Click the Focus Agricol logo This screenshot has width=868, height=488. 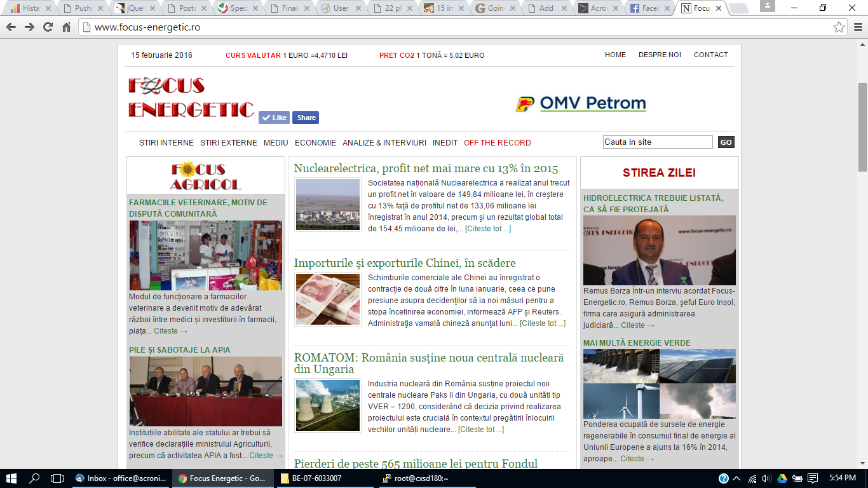point(206,176)
